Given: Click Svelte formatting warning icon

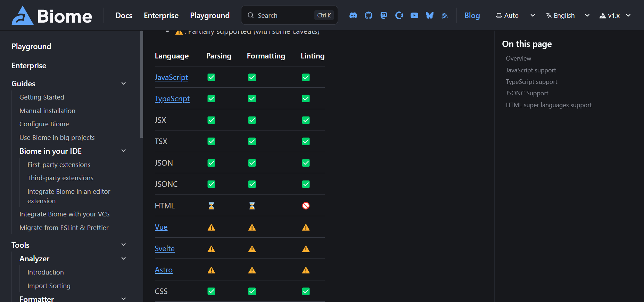Looking at the screenshot, I should click(252, 249).
